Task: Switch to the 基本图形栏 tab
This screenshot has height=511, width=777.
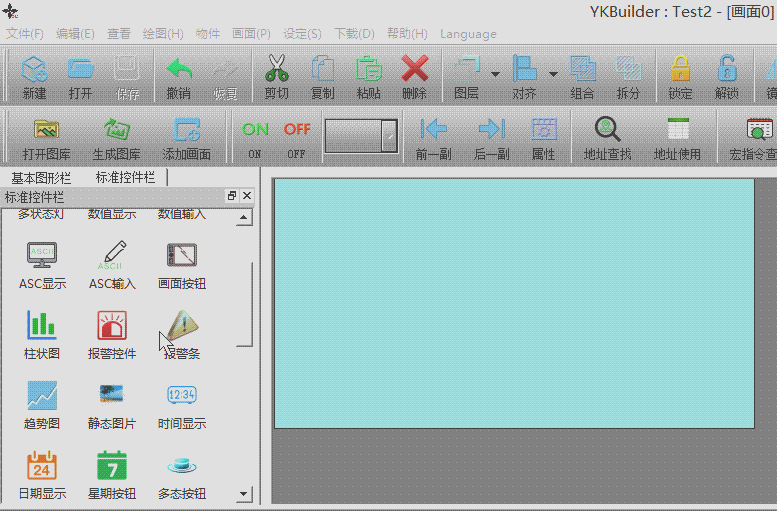Action: (41, 177)
